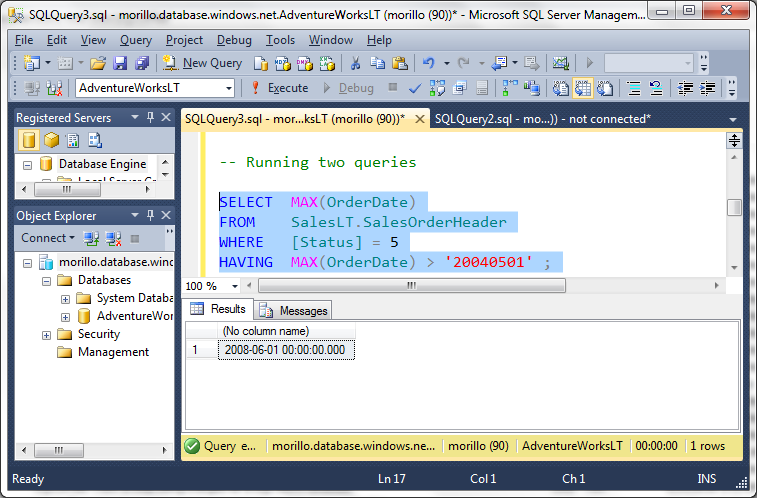The image size is (757, 498).
Task: Open the File menu
Action: coord(24,40)
